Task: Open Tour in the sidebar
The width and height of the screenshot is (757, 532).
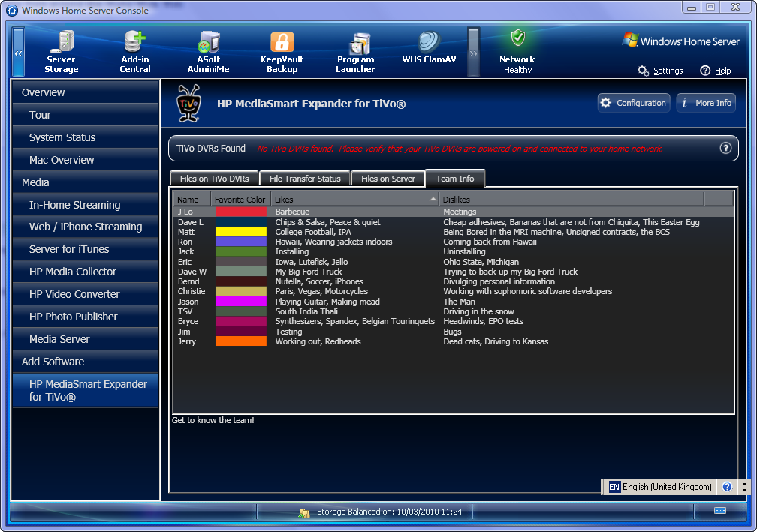Action: click(86, 115)
